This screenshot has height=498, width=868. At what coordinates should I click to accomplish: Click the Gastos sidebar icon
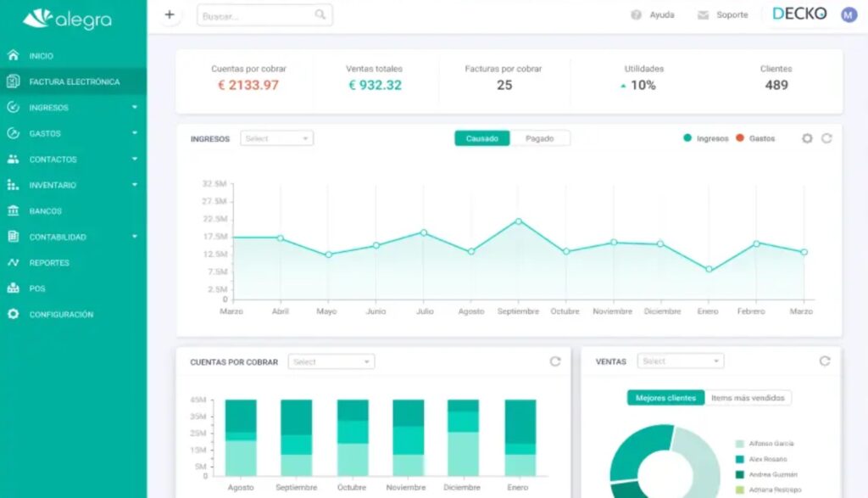(14, 133)
